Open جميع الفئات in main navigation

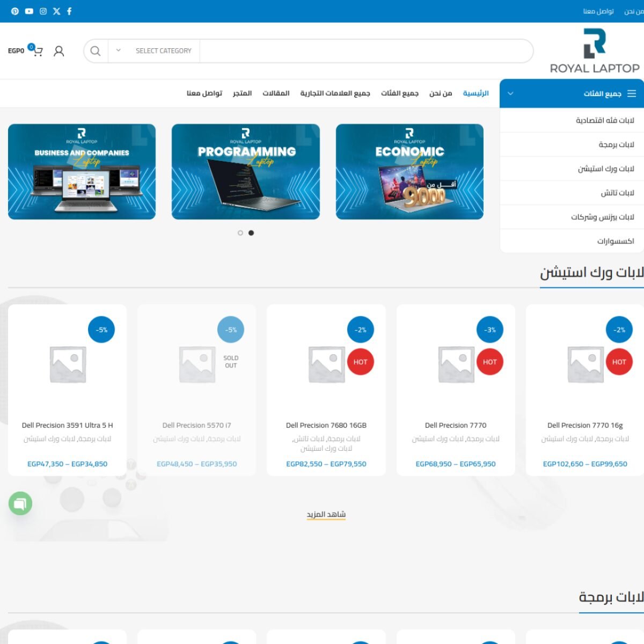tap(400, 93)
